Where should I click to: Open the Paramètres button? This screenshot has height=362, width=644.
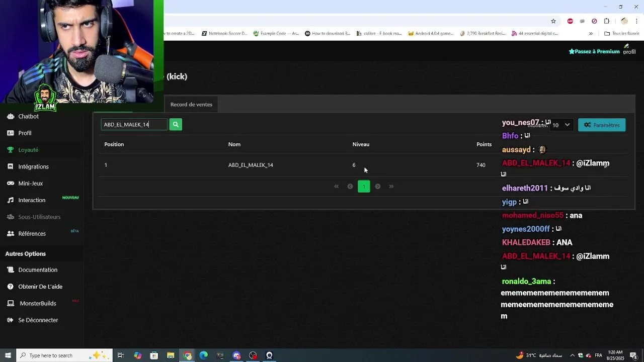(602, 125)
